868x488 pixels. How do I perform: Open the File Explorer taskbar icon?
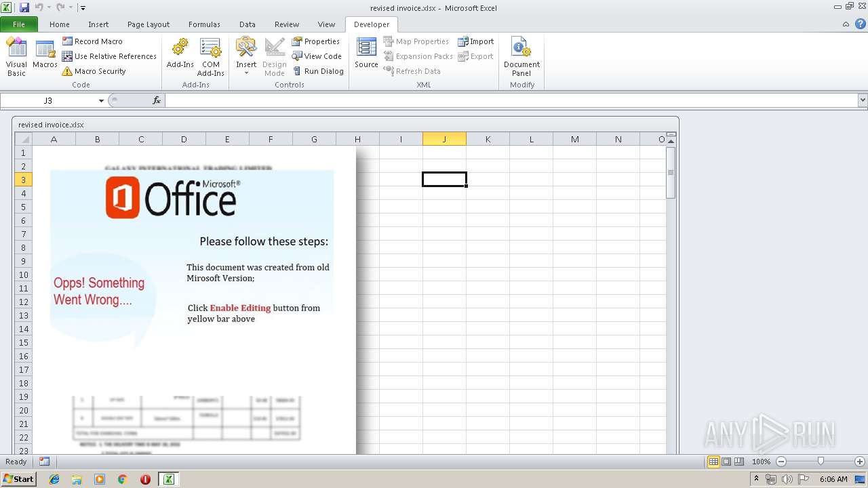77,479
